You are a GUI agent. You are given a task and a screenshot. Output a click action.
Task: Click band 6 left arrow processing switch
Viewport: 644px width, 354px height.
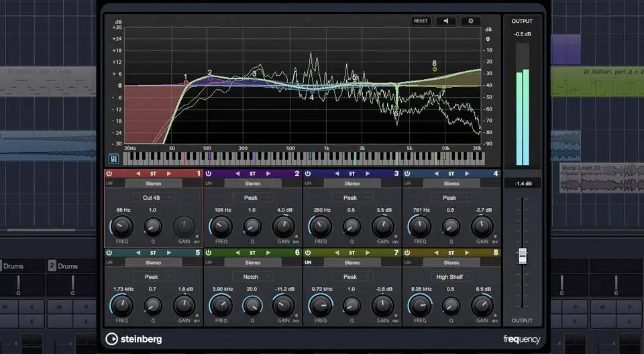tap(237, 253)
